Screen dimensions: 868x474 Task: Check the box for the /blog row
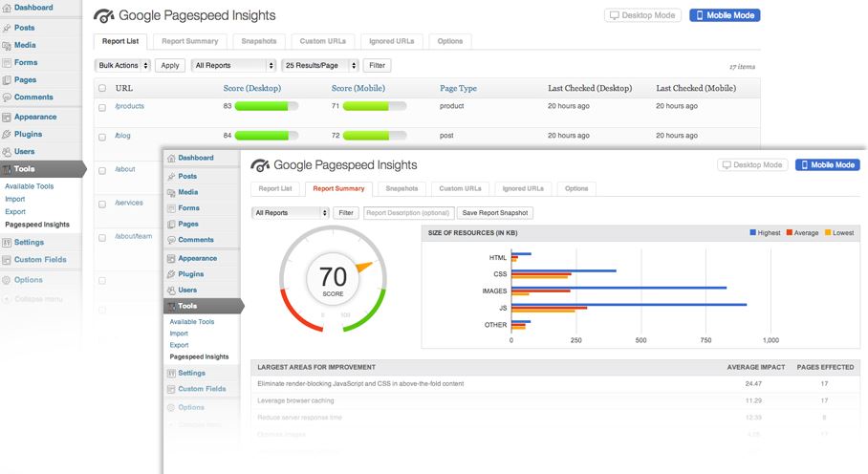coord(102,136)
